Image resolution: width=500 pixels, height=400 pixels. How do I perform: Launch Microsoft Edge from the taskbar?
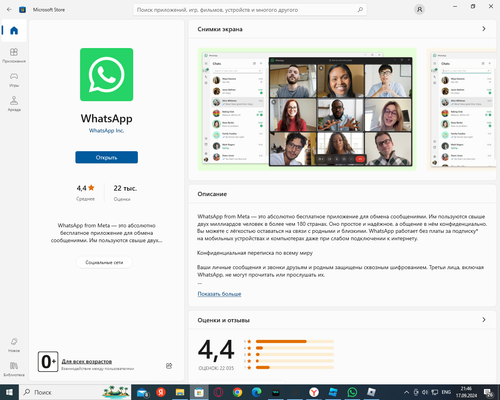click(x=256, y=392)
